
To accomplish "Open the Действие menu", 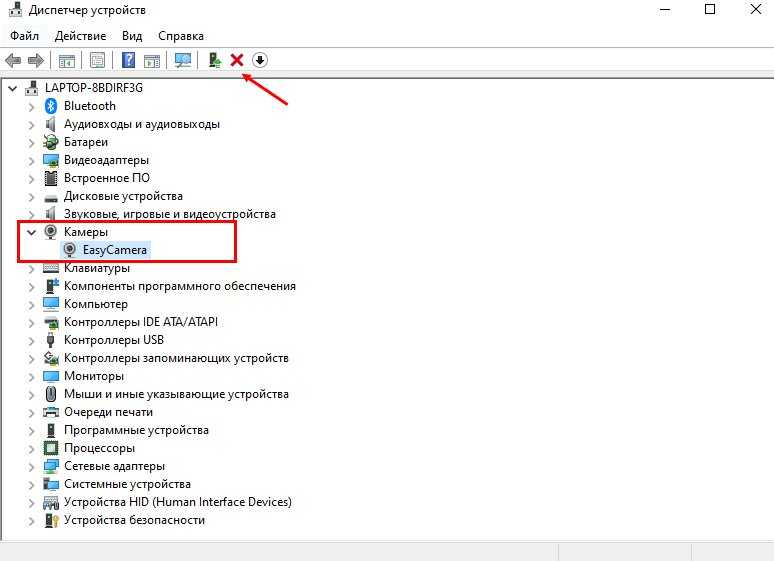I will (x=80, y=36).
